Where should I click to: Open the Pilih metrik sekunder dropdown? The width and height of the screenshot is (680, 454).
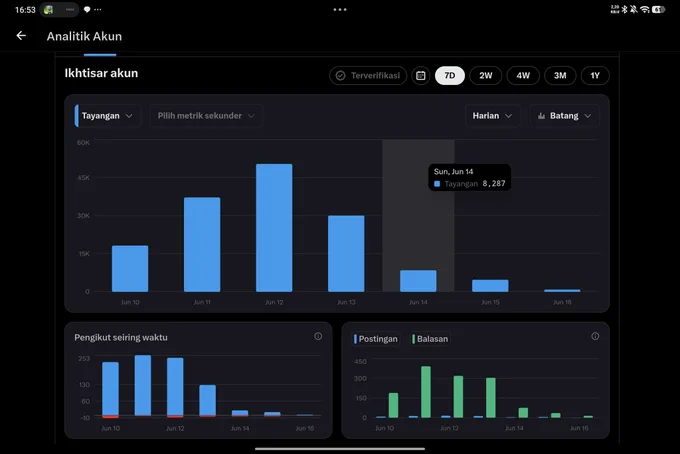pos(206,116)
